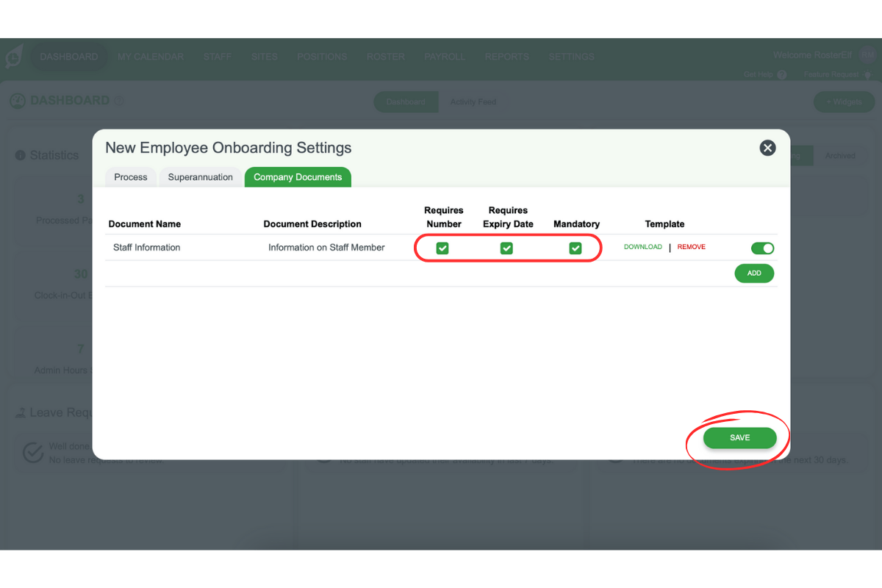The width and height of the screenshot is (882, 588).
Task: Save the onboarding settings
Action: pyautogui.click(x=739, y=438)
